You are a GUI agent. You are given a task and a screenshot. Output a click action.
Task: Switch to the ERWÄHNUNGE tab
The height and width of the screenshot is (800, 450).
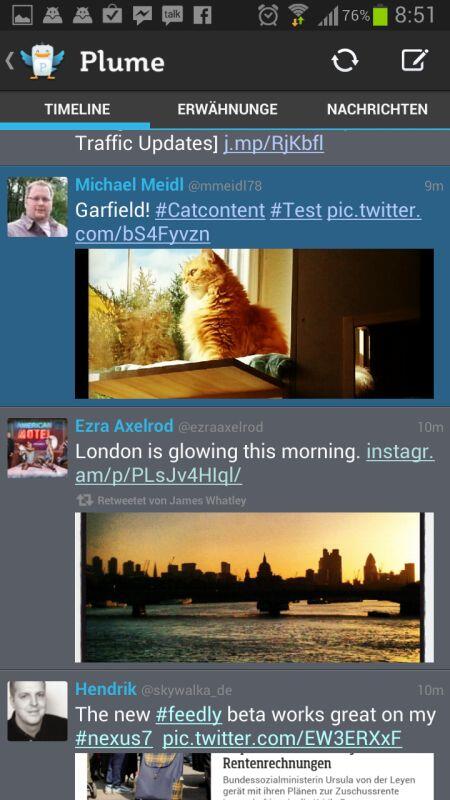[228, 109]
